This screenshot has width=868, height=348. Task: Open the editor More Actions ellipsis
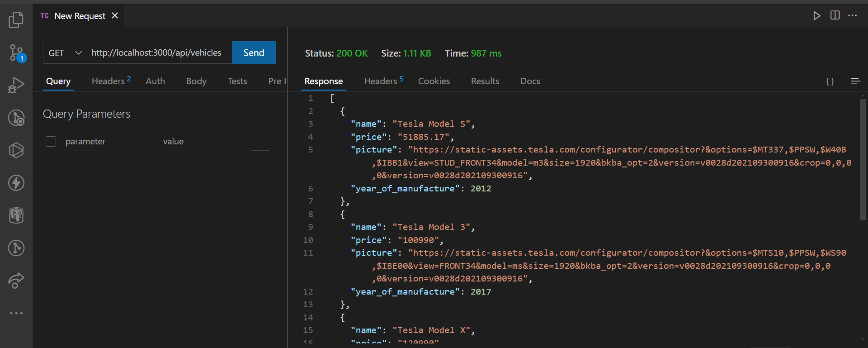click(x=853, y=15)
